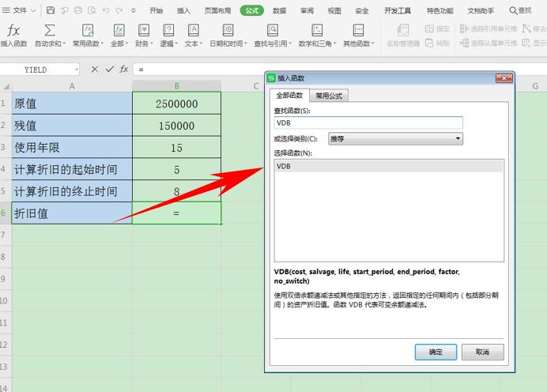Screen dimensions: 547x392
Task: Click cell B1 with value 2500000
Action: [x=176, y=104]
